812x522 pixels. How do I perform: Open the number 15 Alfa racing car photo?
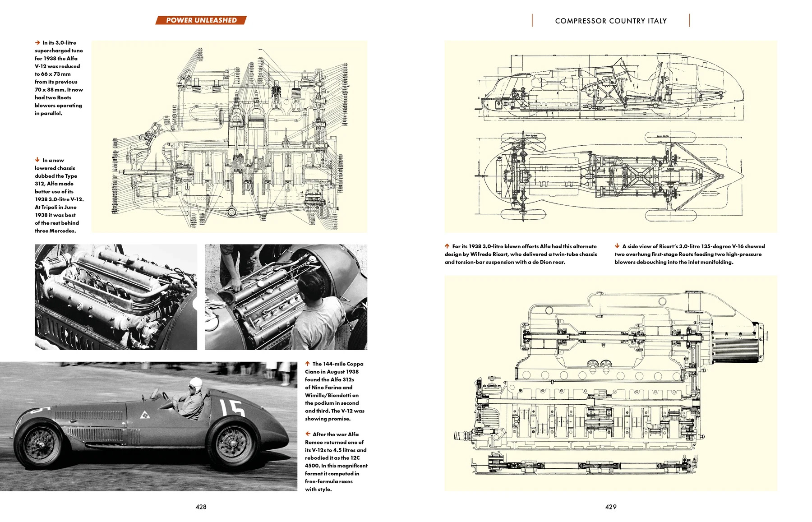tap(148, 426)
